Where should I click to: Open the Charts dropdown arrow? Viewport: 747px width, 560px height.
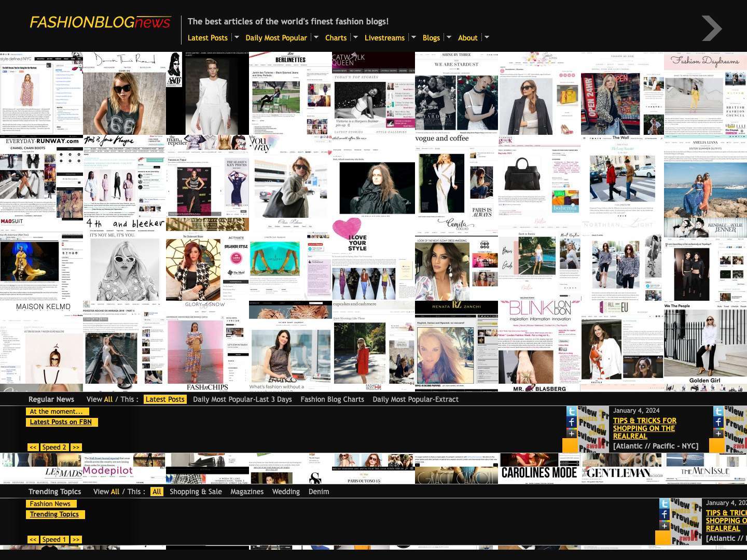coord(355,37)
